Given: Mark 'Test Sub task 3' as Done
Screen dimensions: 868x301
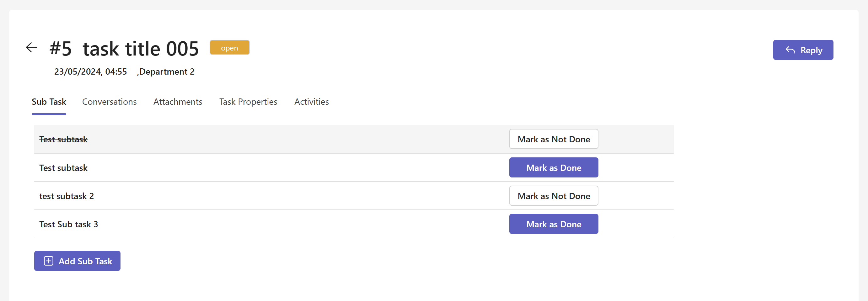Looking at the screenshot, I should 553,224.
